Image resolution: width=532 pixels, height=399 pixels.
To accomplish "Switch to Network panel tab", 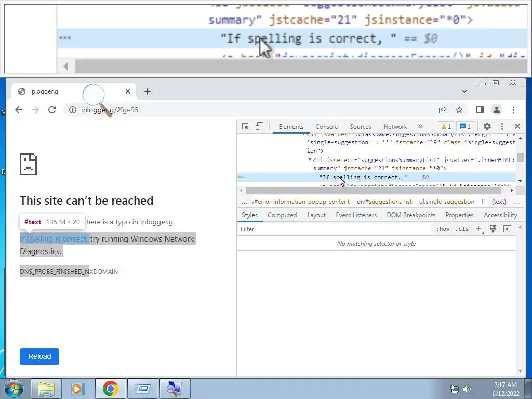I will point(395,127).
